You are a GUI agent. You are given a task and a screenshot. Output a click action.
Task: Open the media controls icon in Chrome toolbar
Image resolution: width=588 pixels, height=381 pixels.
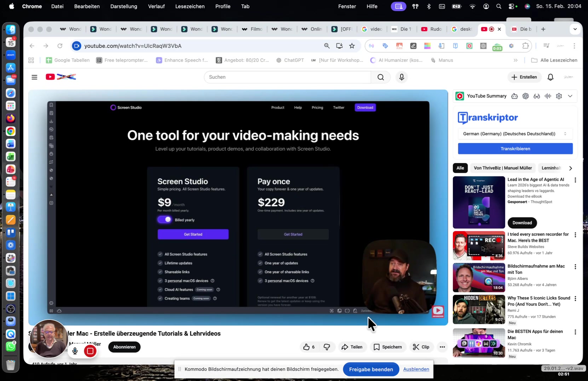point(547,46)
